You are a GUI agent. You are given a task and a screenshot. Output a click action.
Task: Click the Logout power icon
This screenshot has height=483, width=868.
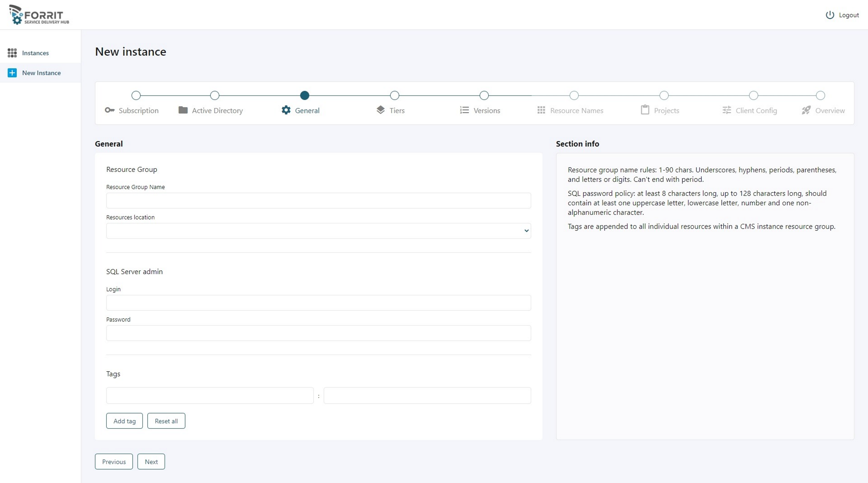(830, 15)
